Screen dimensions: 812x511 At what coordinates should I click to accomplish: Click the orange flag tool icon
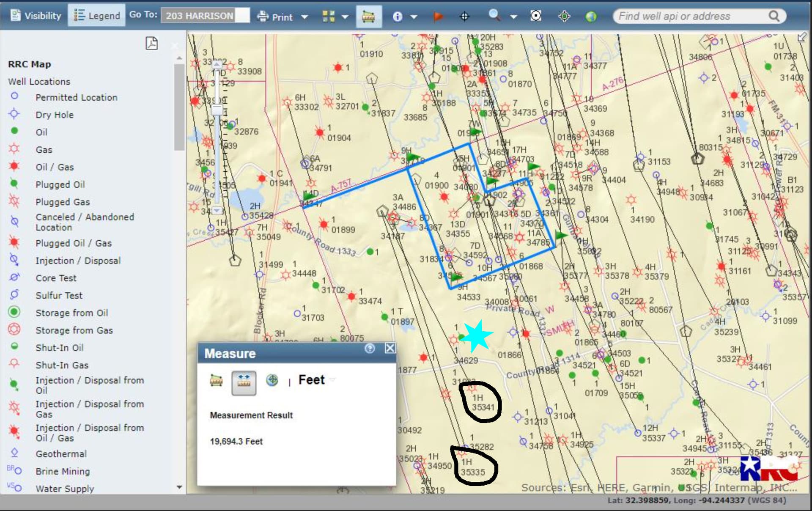coord(438,16)
